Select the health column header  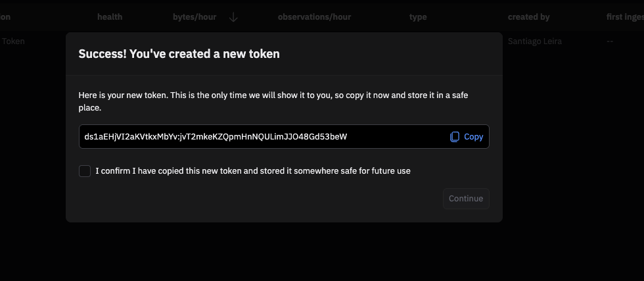click(110, 17)
